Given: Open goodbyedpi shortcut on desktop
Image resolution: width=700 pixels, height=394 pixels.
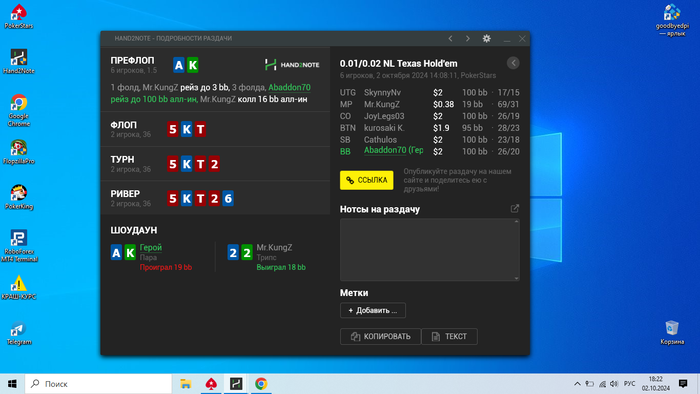Looking at the screenshot, I should tap(672, 20).
